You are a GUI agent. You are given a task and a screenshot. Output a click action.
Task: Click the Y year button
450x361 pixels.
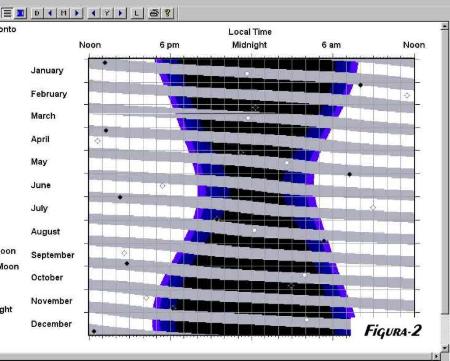(107, 13)
